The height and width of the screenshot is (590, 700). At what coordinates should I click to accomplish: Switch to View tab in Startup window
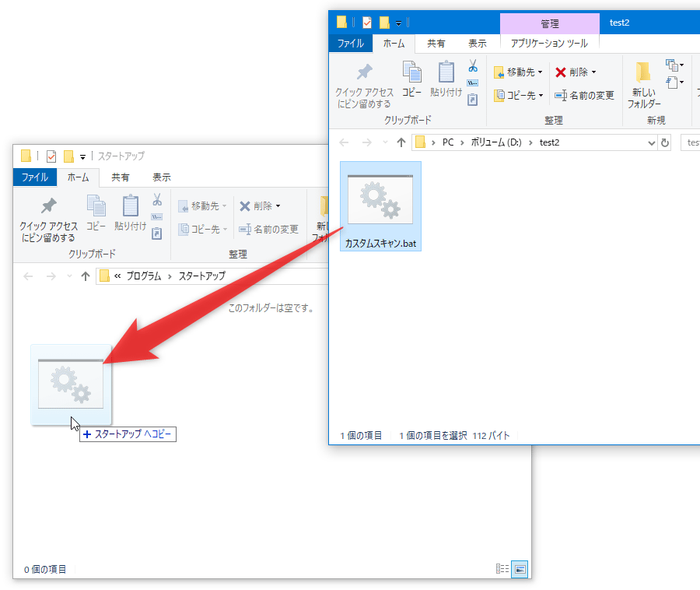[x=162, y=177]
